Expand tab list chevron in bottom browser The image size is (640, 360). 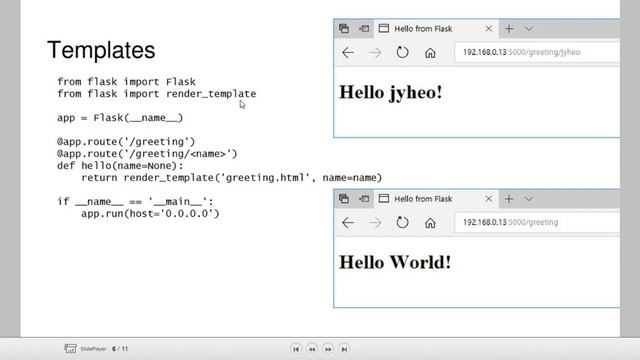coord(529,199)
